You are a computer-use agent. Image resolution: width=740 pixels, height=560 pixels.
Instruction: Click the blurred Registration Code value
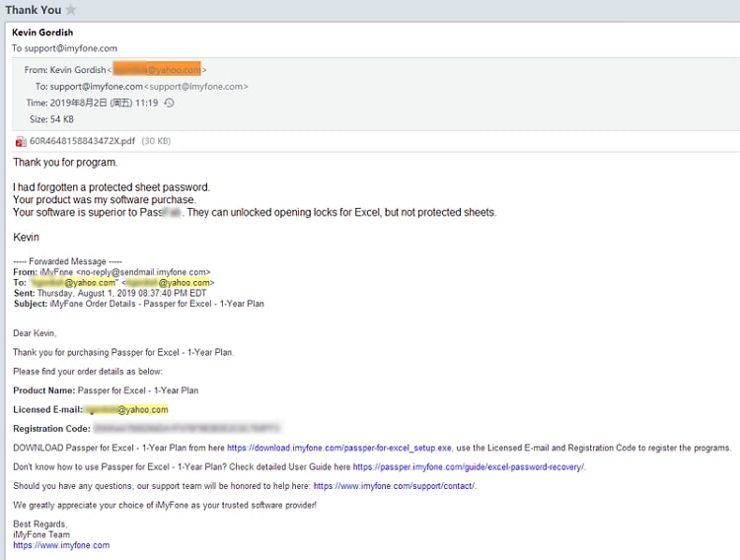185,429
